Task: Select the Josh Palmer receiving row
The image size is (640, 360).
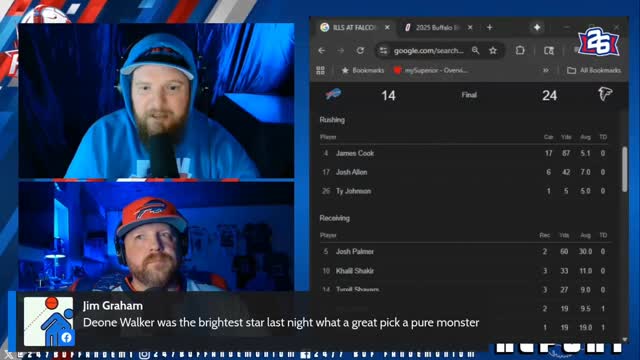Action: (x=464, y=252)
